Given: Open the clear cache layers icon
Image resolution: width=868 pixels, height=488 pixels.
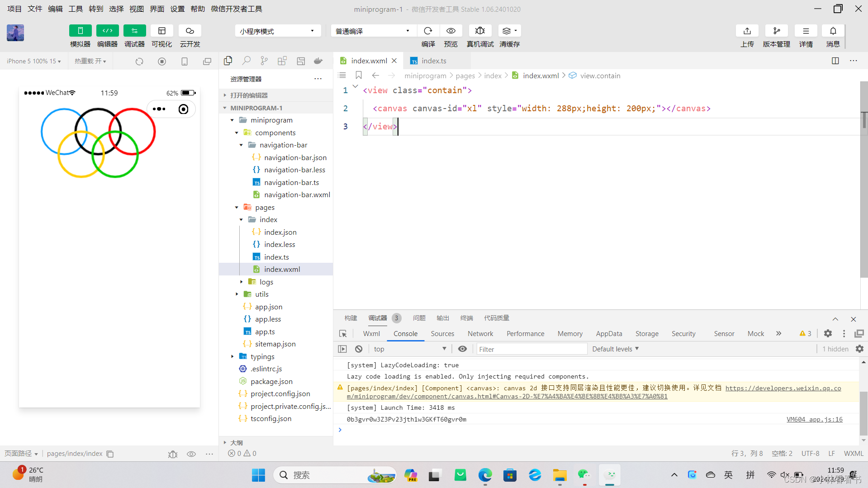Looking at the screenshot, I should (x=509, y=31).
